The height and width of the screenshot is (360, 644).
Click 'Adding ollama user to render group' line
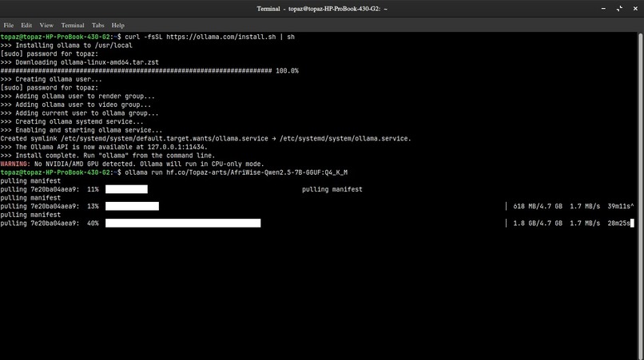78,97
